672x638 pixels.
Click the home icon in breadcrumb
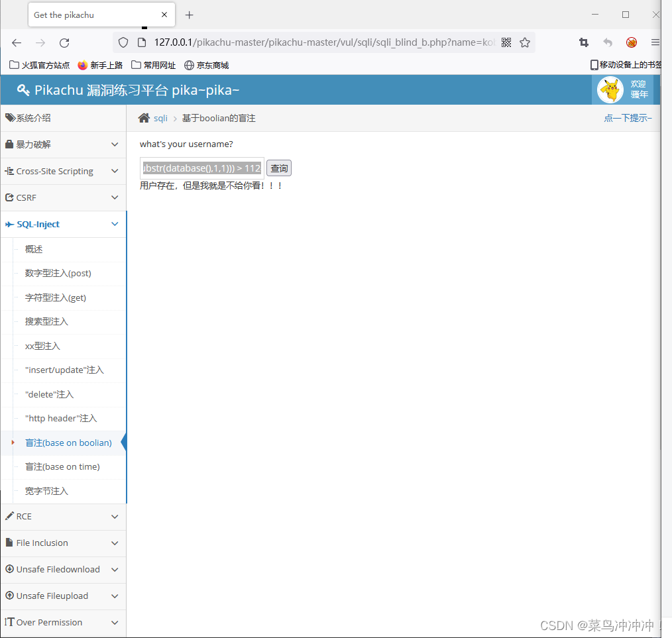(x=144, y=118)
